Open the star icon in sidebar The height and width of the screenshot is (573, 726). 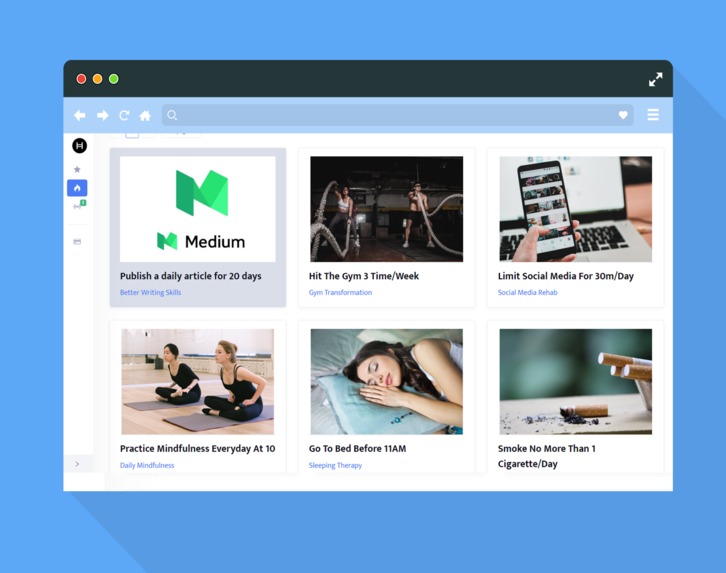[77, 169]
